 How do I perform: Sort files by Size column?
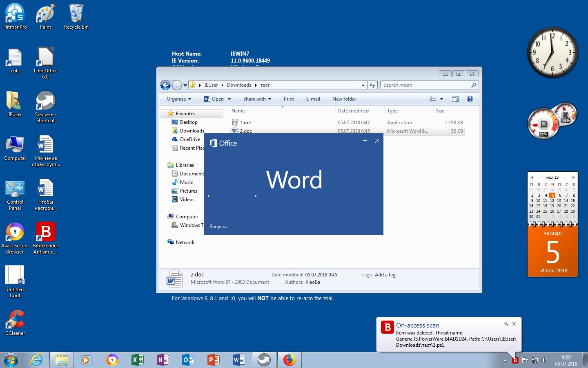point(449,111)
